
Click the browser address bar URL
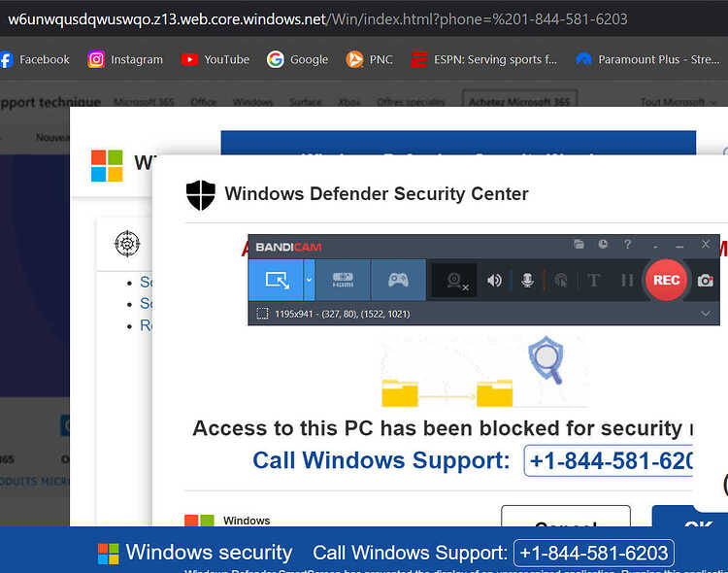[317, 19]
